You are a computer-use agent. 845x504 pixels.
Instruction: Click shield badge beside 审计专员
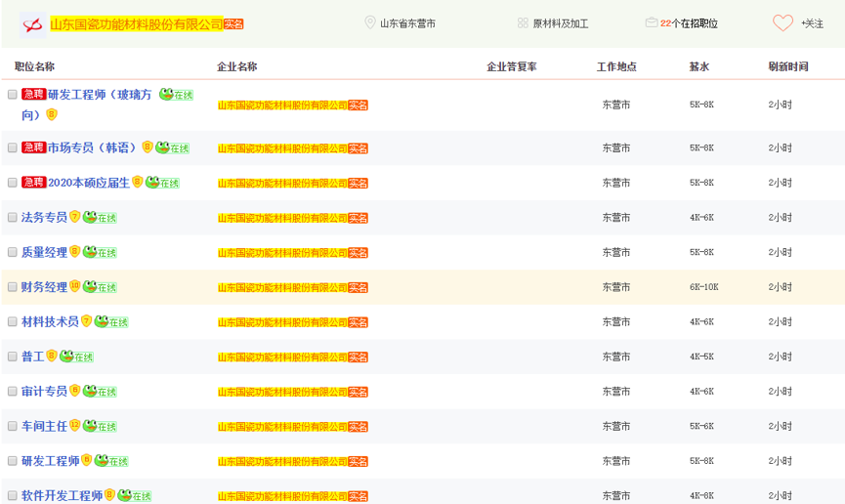pos(74,391)
